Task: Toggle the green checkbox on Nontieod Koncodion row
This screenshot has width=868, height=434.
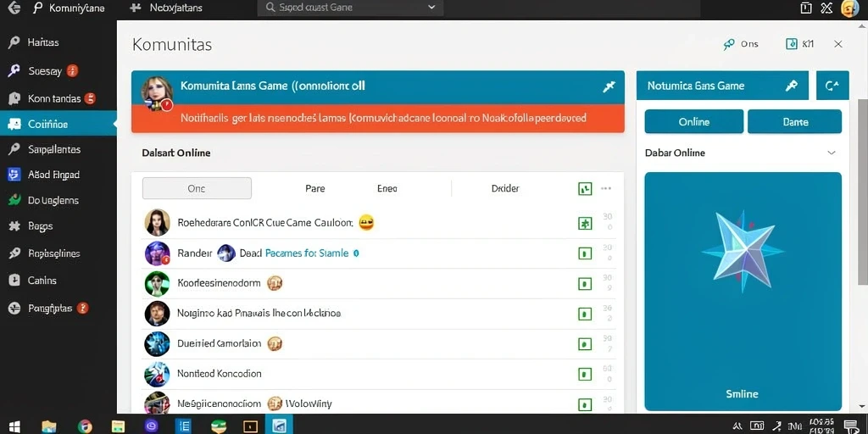Action: (585, 374)
